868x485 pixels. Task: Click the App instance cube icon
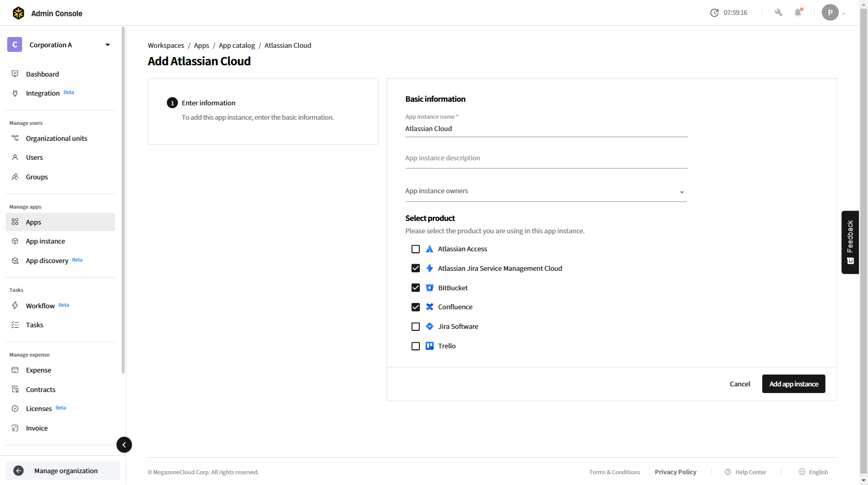pyautogui.click(x=15, y=241)
